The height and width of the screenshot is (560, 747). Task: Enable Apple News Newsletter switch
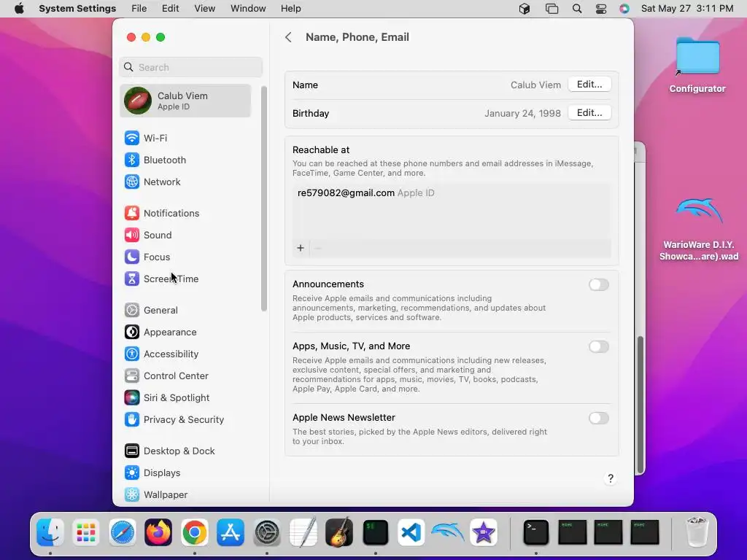599,418
